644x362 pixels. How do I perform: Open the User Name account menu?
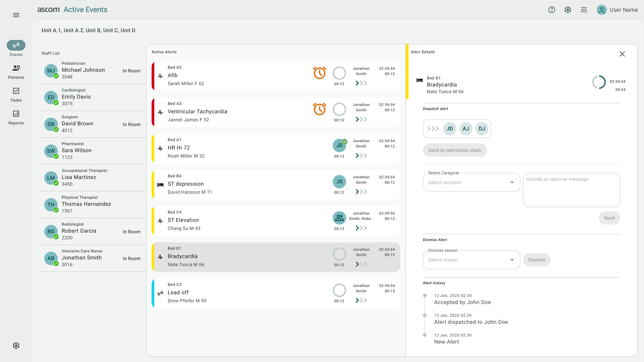pos(617,10)
